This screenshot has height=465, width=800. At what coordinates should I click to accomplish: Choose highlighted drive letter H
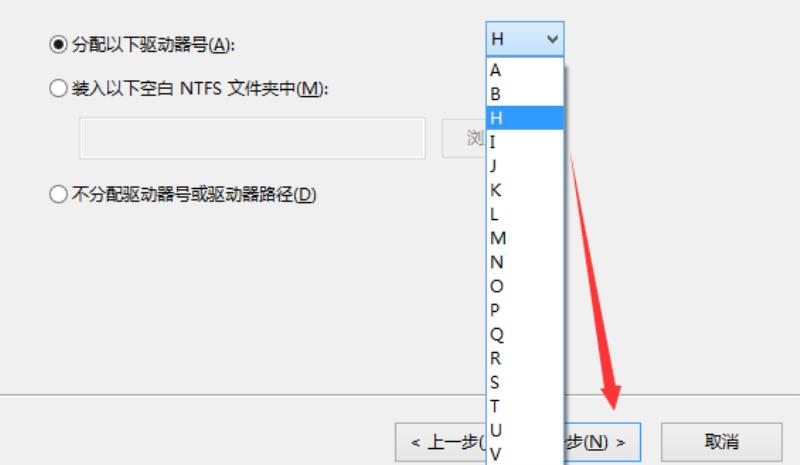pos(525,118)
